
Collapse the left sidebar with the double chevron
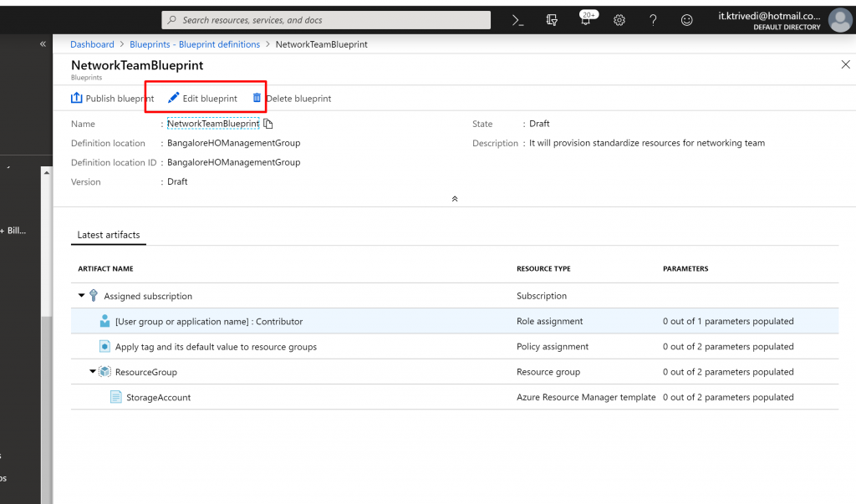[43, 44]
